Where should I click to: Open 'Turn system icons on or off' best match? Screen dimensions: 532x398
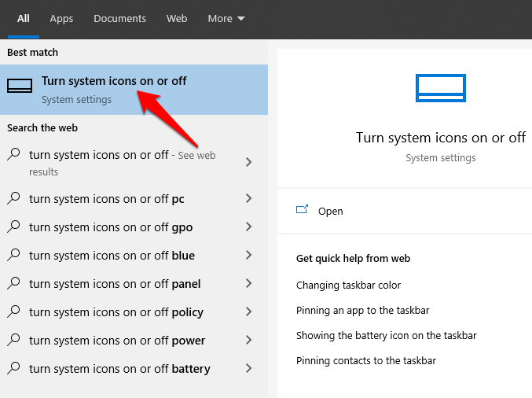114,82
